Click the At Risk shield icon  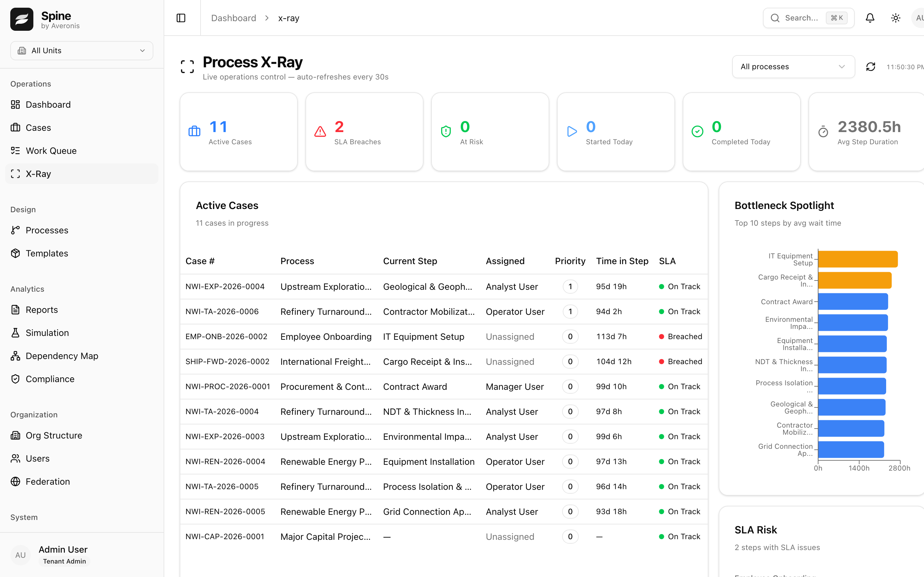tap(446, 132)
